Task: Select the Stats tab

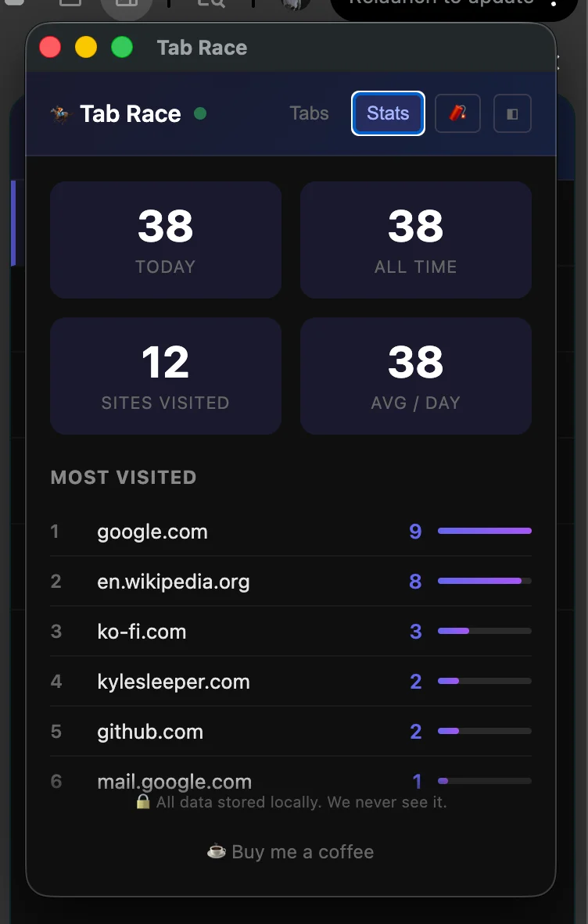Action: point(388,113)
